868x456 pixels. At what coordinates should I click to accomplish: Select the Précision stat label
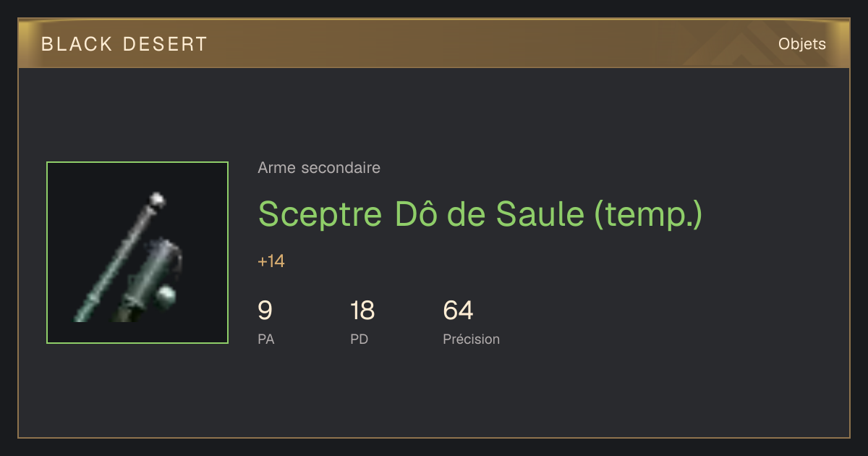pyautogui.click(x=471, y=339)
